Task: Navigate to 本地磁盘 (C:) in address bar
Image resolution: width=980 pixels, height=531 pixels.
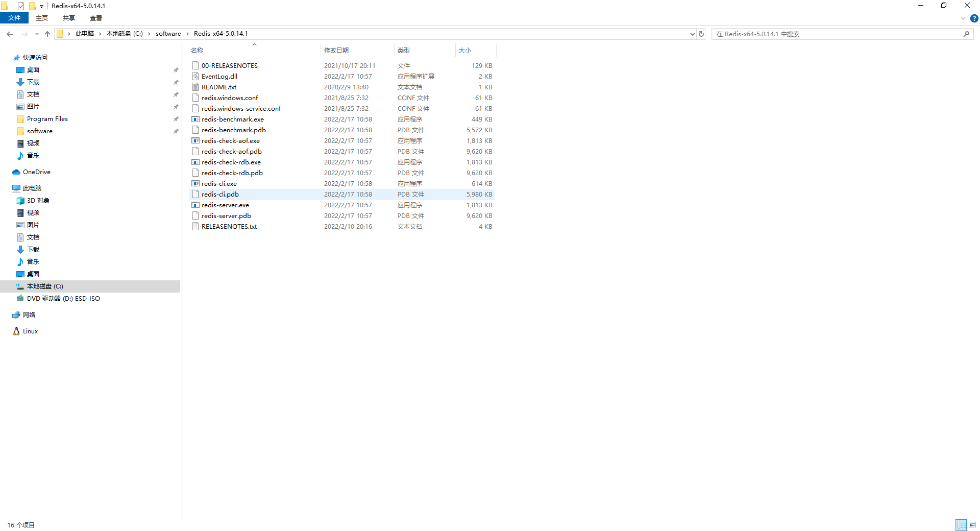Action: tap(125, 34)
